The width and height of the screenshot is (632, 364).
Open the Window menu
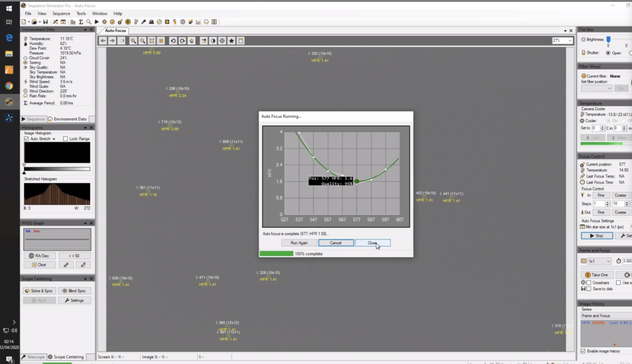pos(99,14)
